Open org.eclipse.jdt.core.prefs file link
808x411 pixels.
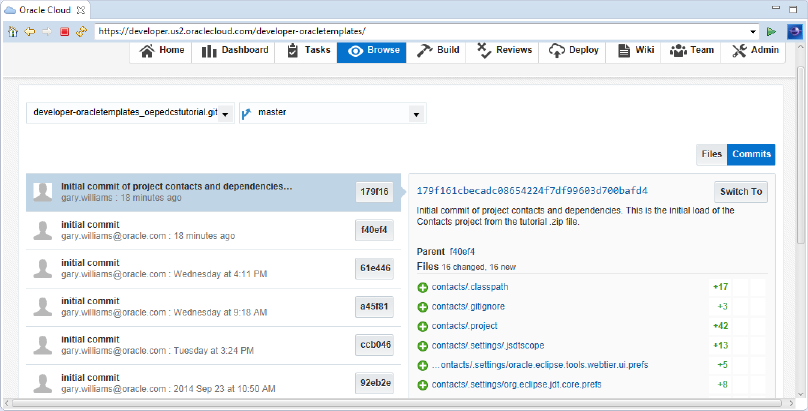[x=516, y=385]
